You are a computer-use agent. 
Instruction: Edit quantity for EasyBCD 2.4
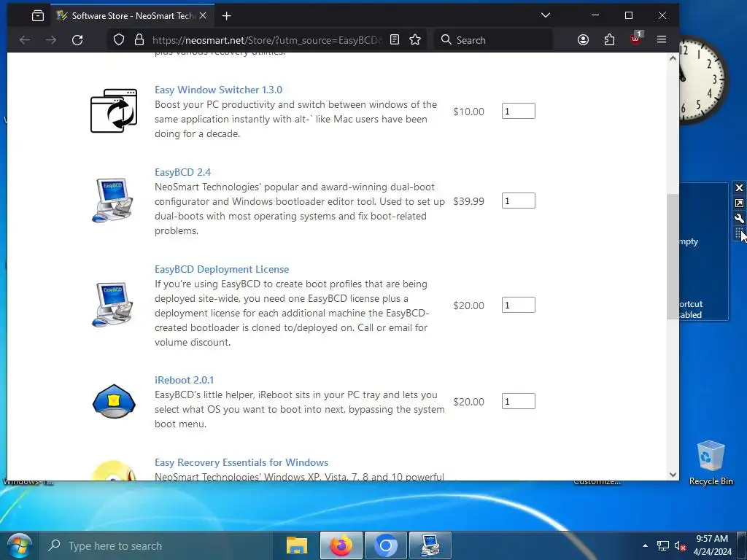[x=519, y=201]
